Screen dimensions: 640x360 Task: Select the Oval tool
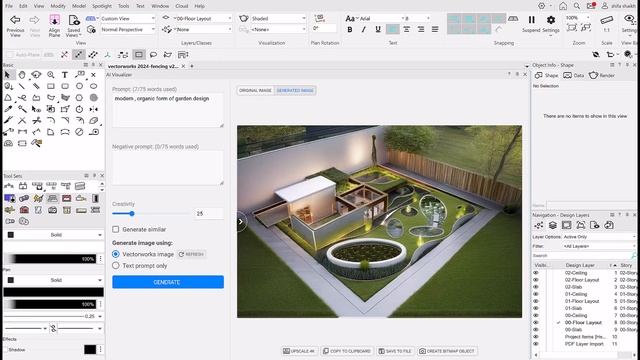pyautogui.click(x=93, y=86)
